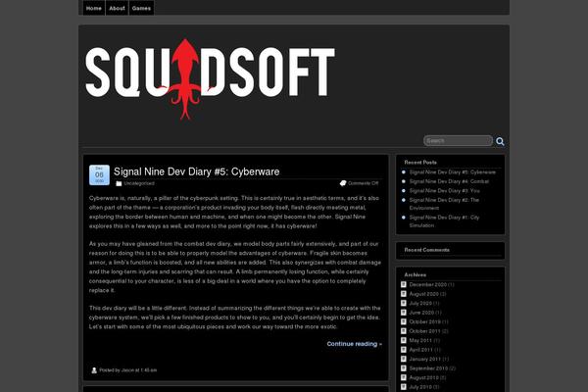Open the June 2020 archive
Viewport: 588px width, 392px height.
421,313
